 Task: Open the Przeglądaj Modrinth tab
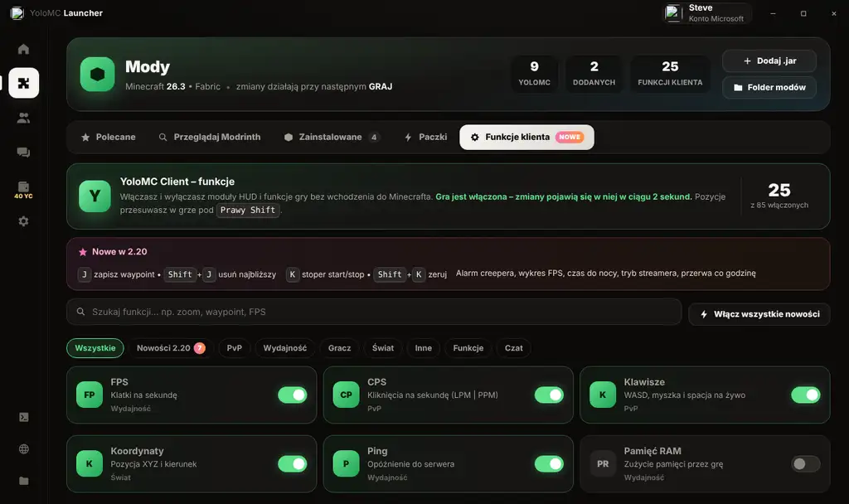(x=210, y=138)
